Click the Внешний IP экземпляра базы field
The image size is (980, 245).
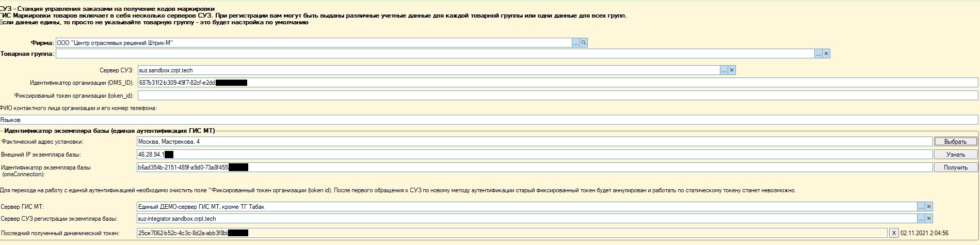click(x=534, y=155)
